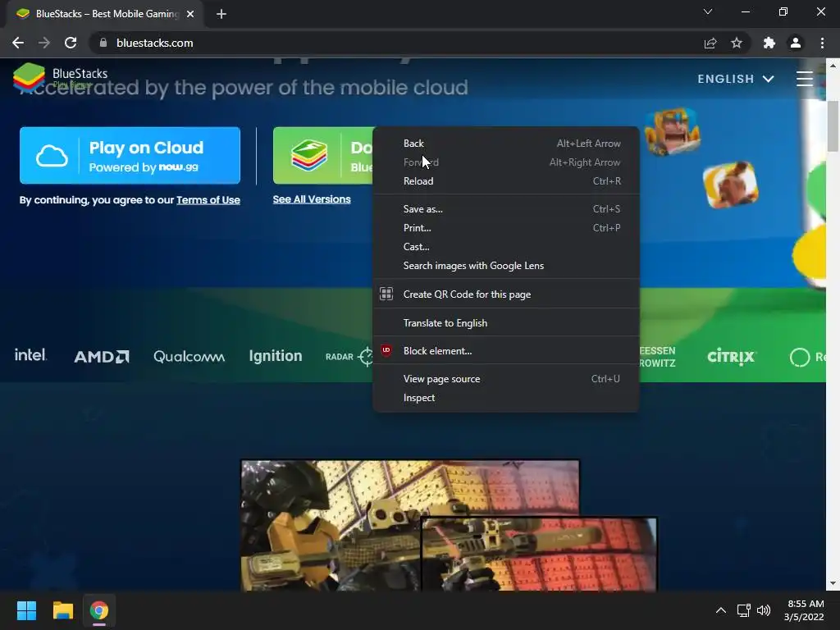
Task: Click the page vertical scrollbar thumb
Action: coord(833,126)
